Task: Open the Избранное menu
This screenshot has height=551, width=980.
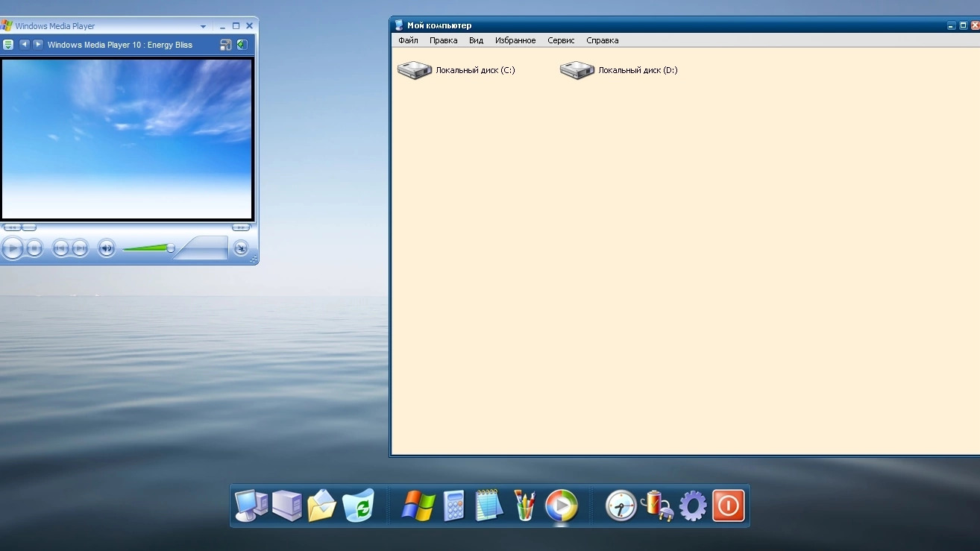Action: 515,40
